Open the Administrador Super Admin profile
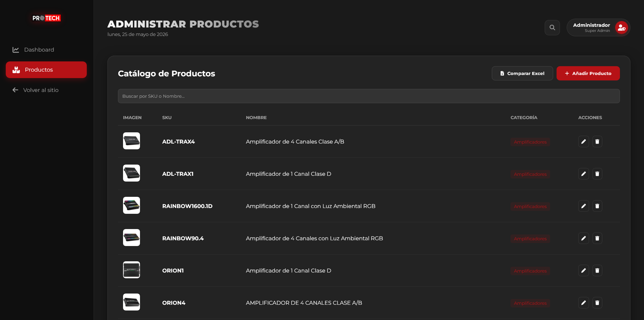This screenshot has height=320, width=644. tap(598, 27)
